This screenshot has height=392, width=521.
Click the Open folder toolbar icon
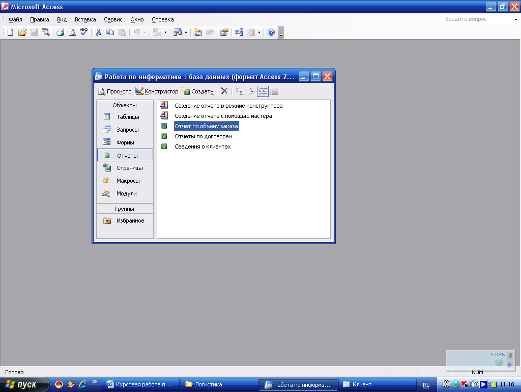pos(22,32)
